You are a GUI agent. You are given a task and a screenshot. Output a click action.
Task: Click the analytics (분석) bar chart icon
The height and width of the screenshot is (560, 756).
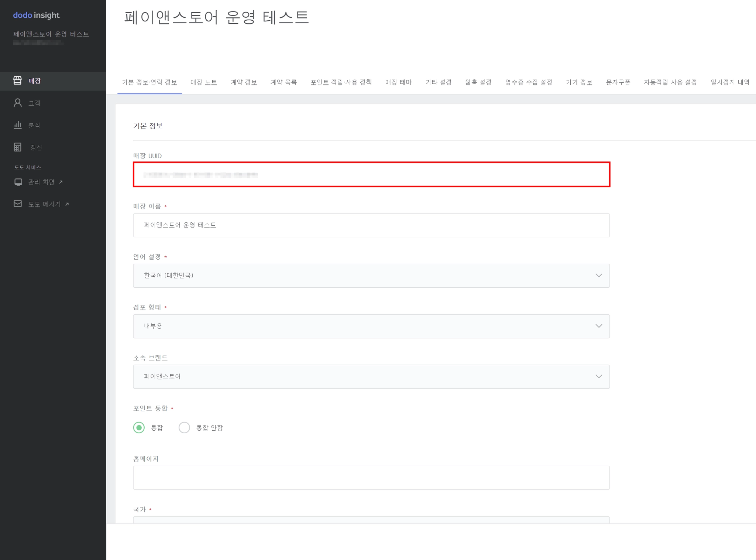tap(17, 125)
